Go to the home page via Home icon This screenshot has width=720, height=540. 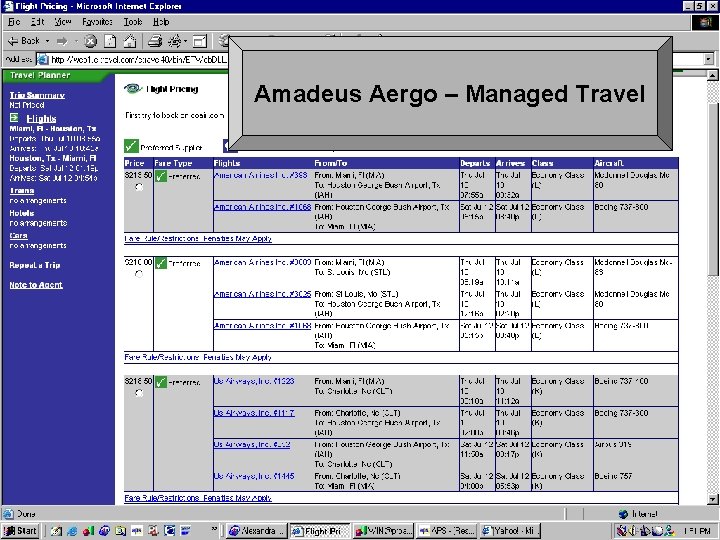[130, 41]
